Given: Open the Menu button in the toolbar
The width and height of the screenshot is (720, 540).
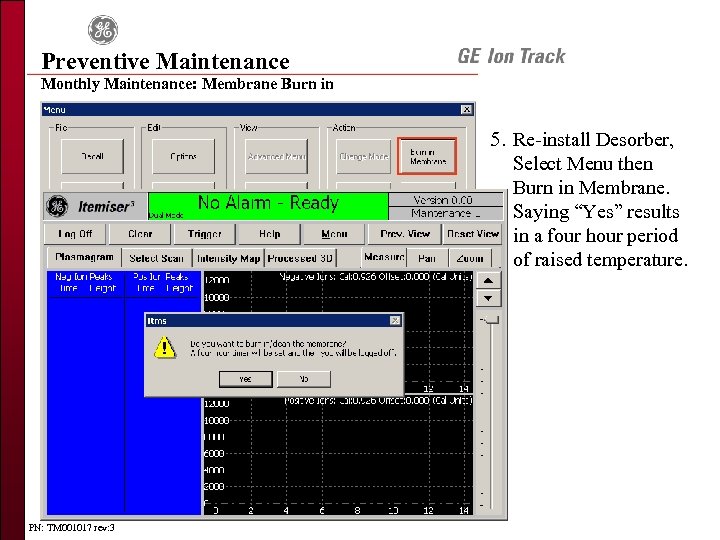Looking at the screenshot, I should (334, 234).
